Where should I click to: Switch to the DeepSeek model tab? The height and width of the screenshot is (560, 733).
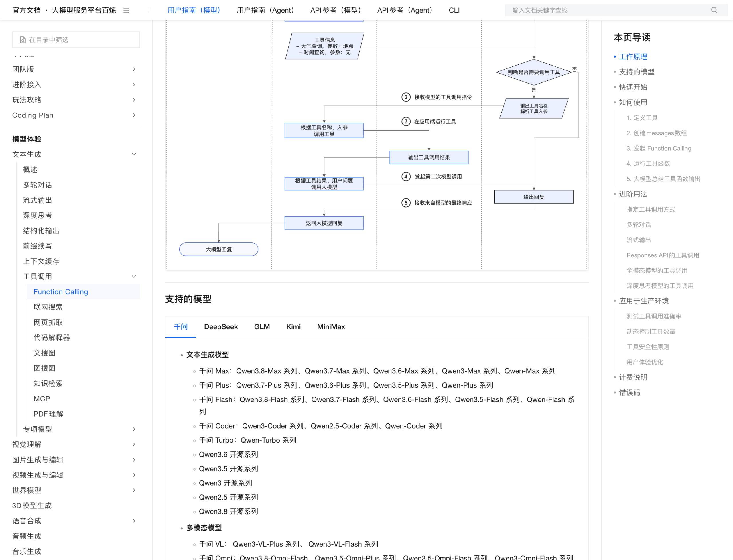[221, 327]
